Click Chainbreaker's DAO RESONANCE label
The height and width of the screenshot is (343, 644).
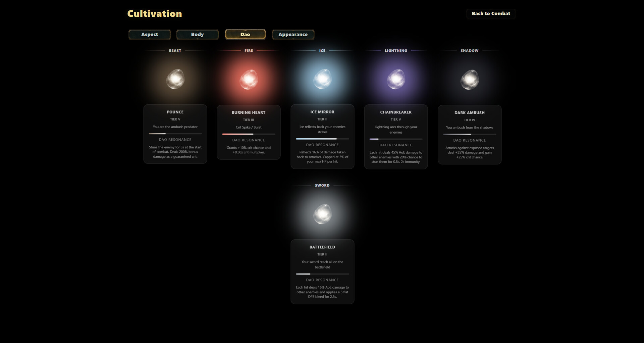coord(396,145)
